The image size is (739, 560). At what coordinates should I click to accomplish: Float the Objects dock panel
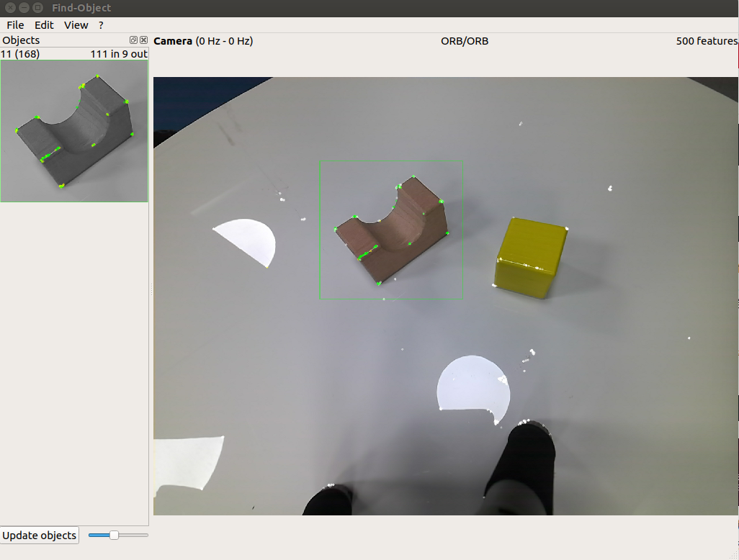133,40
